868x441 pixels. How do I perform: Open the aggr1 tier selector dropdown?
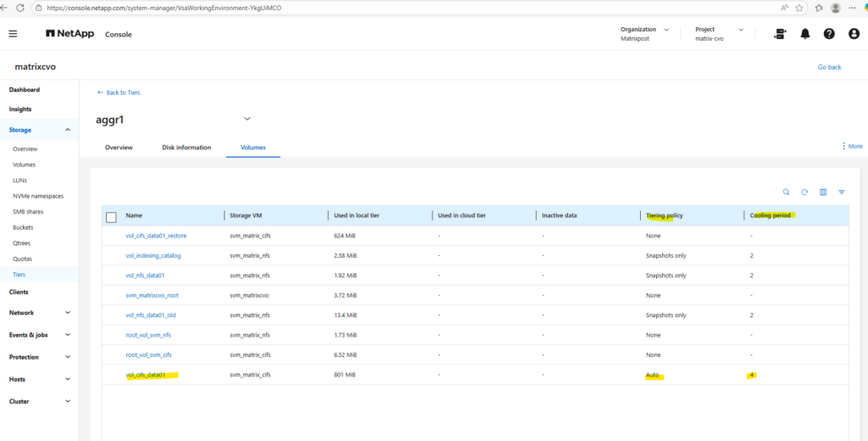click(247, 119)
